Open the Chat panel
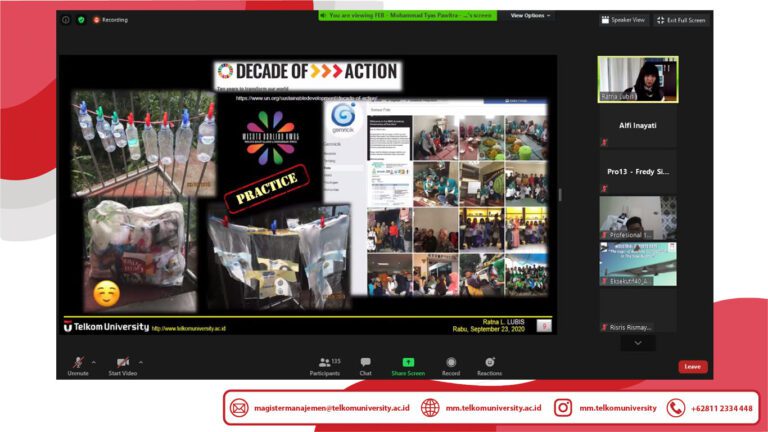This screenshot has width=768, height=432. 365,365
